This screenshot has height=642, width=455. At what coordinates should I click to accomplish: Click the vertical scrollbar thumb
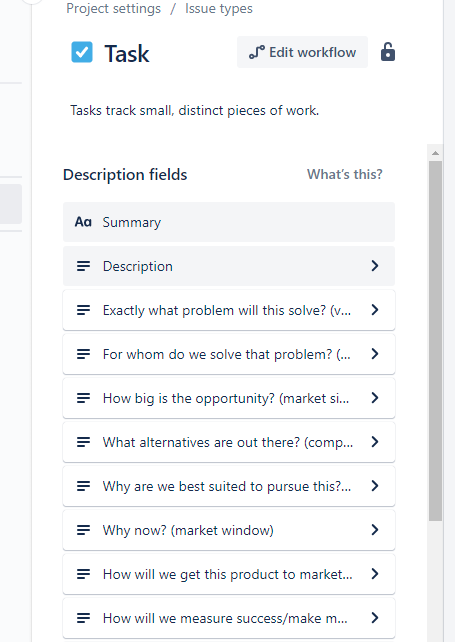(x=435, y=341)
